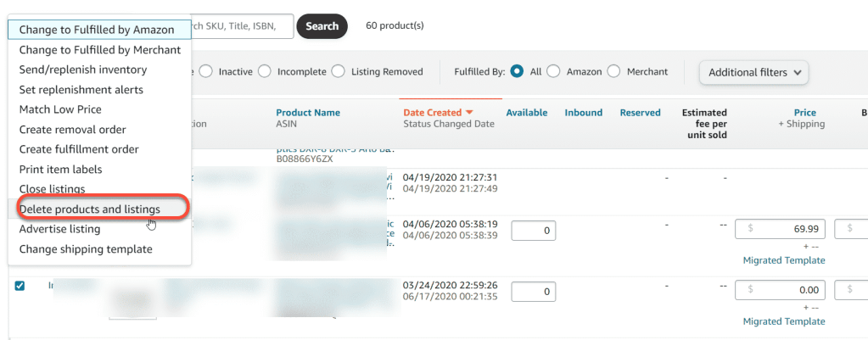The width and height of the screenshot is (868, 340).
Task: Select Fulfilled By Amazon radio button
Action: tap(553, 72)
